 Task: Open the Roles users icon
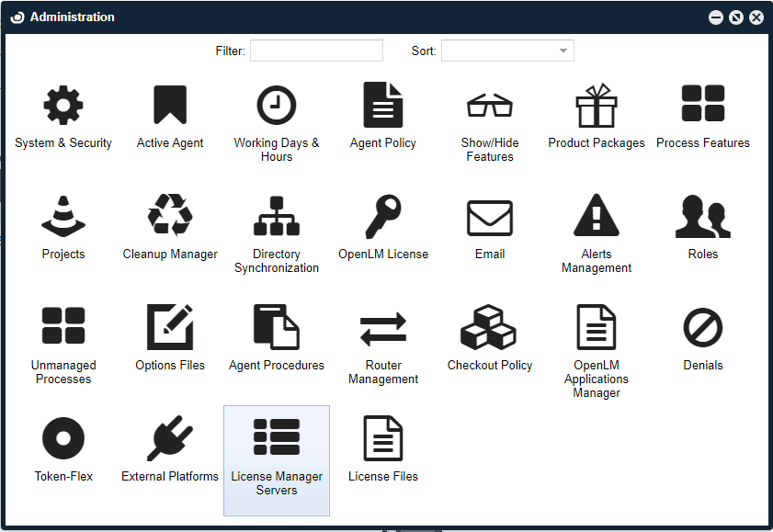tap(702, 215)
